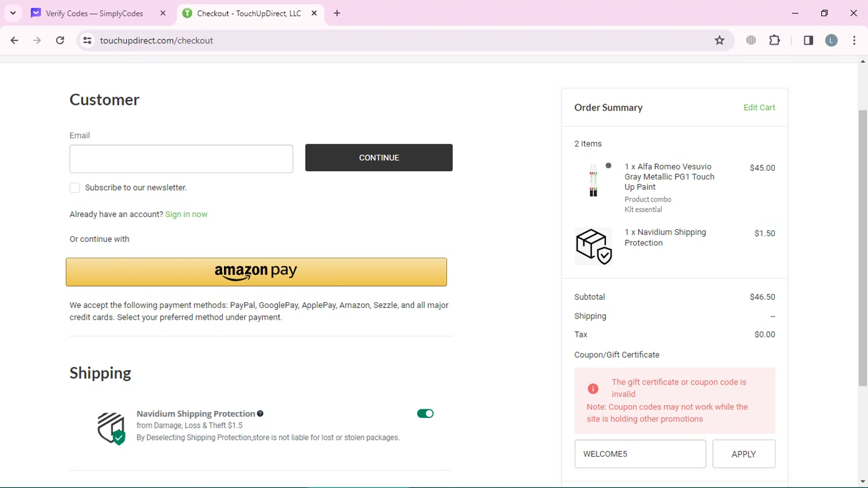Open the browser extensions puzzle icon

774,41
